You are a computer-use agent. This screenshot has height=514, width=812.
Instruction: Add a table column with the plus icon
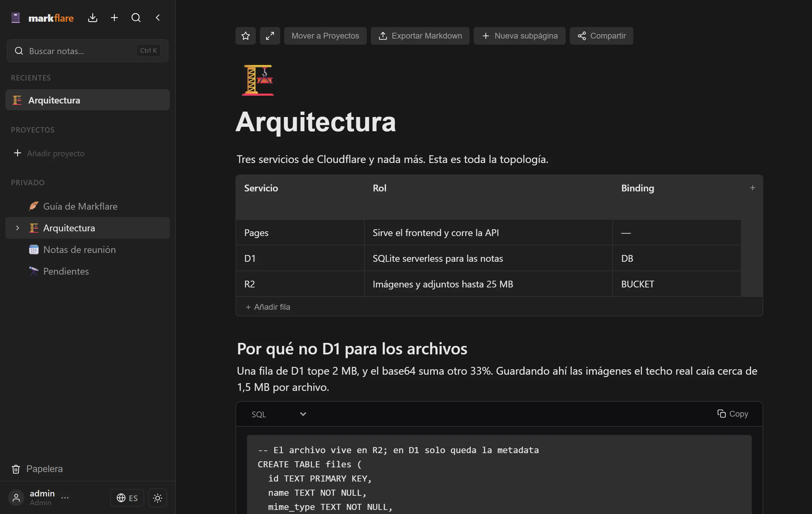[752, 188]
